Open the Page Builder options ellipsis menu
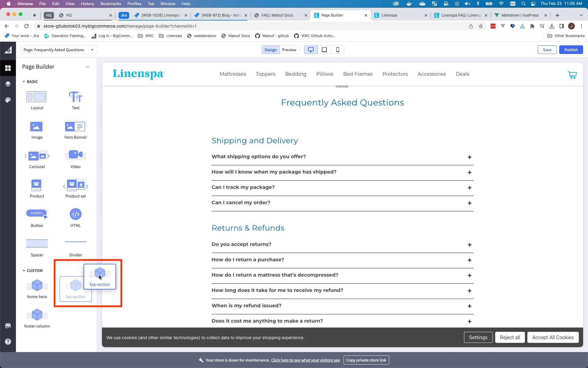Viewport: 588px width, 368px height. pos(88,67)
